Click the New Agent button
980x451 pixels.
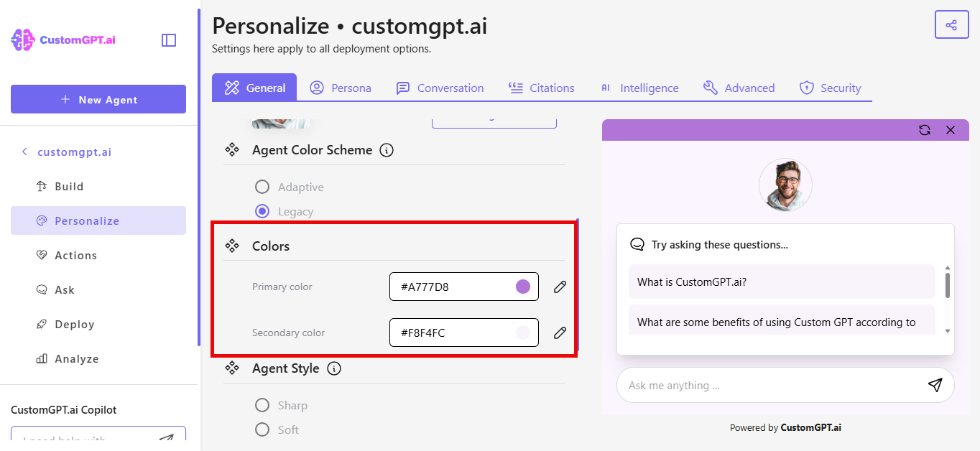(98, 99)
